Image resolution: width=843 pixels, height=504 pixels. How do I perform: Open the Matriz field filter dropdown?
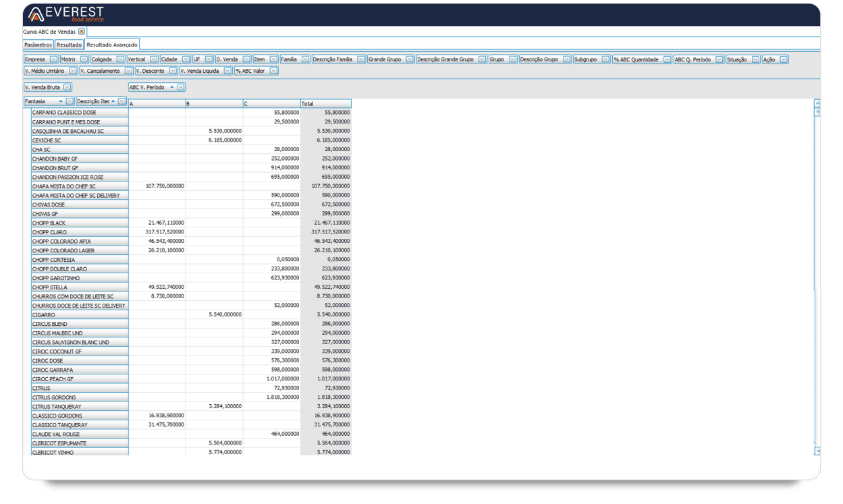click(84, 59)
